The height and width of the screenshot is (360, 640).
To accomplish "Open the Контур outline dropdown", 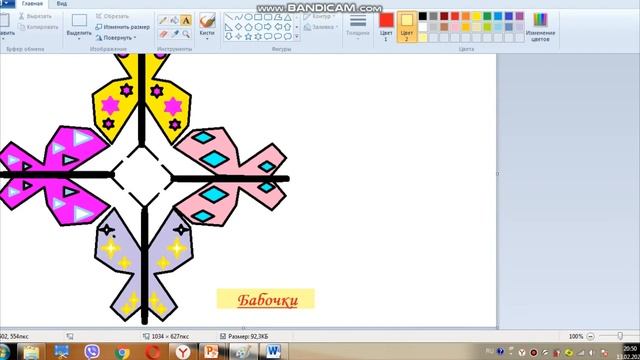I will coord(319,17).
